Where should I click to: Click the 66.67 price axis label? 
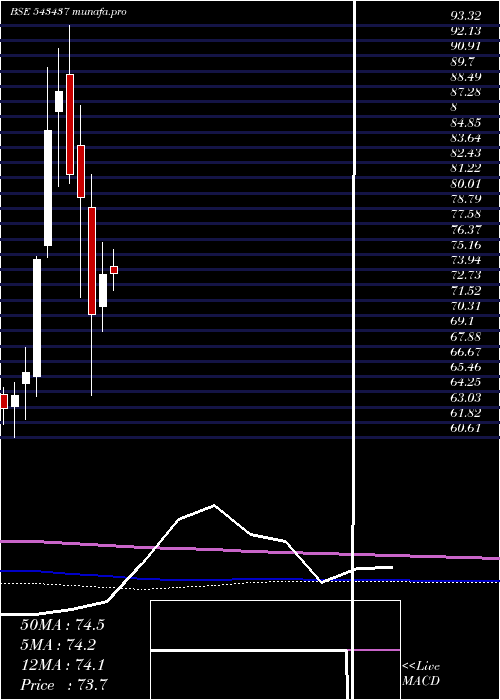tap(466, 351)
